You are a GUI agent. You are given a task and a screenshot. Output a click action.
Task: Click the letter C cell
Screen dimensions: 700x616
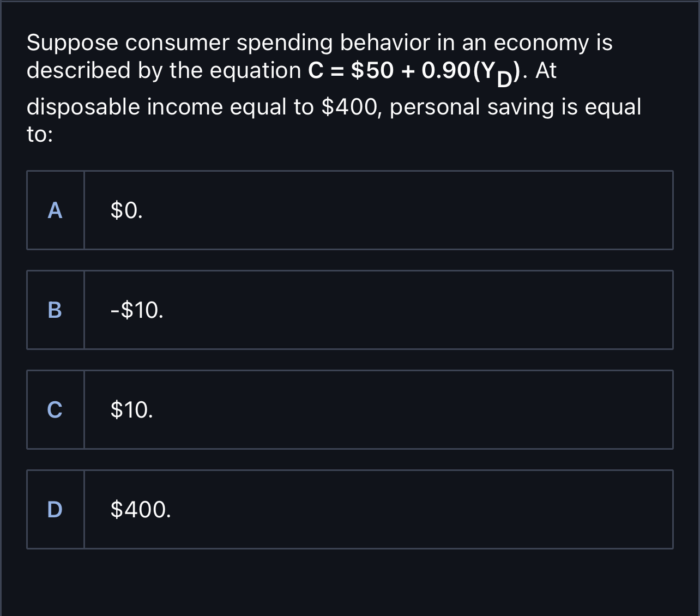click(x=55, y=409)
